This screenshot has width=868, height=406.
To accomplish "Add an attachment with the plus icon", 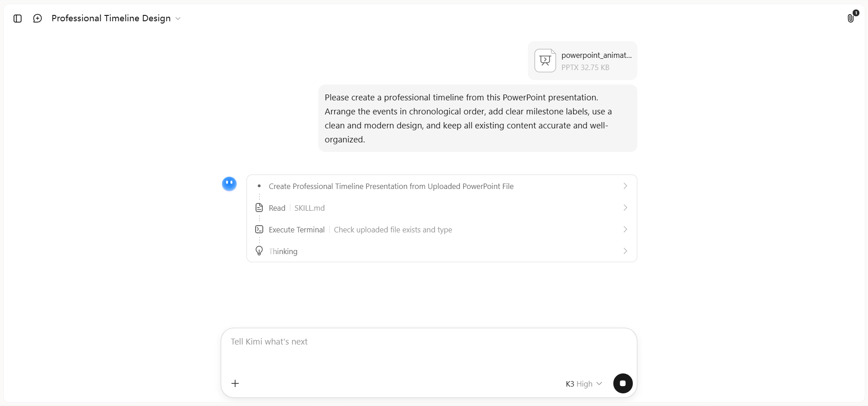I will click(x=235, y=383).
